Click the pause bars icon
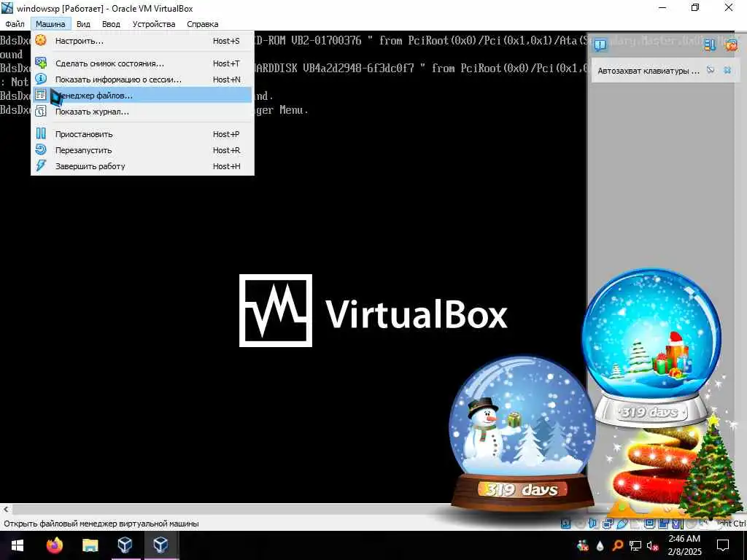Viewport: 747px width, 560px height. [41, 133]
